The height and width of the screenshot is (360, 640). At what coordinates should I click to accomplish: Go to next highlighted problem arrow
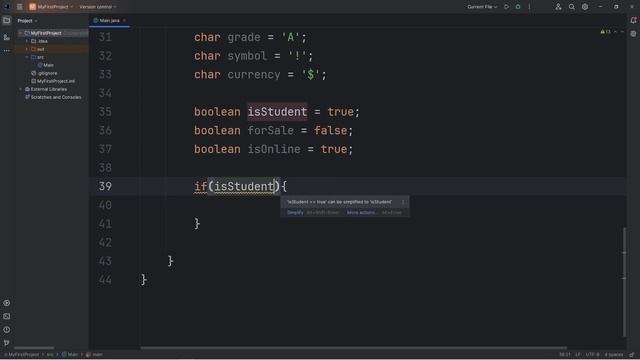pyautogui.click(x=622, y=32)
